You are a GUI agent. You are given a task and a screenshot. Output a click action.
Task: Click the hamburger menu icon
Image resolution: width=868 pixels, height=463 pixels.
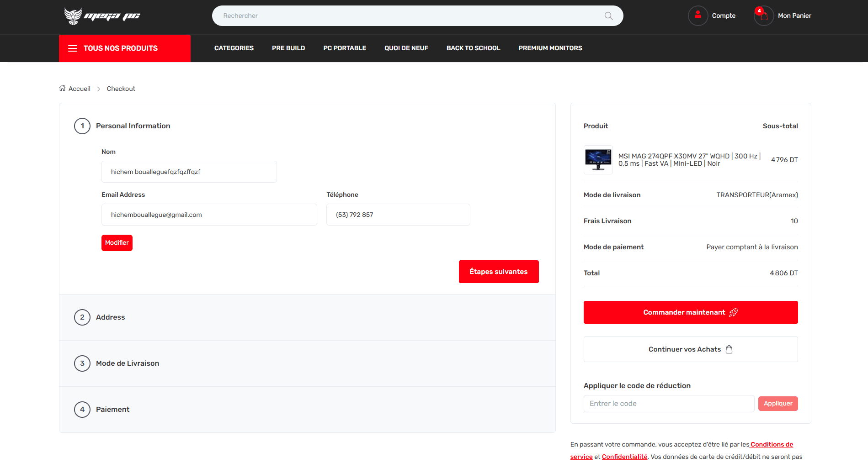tap(73, 48)
